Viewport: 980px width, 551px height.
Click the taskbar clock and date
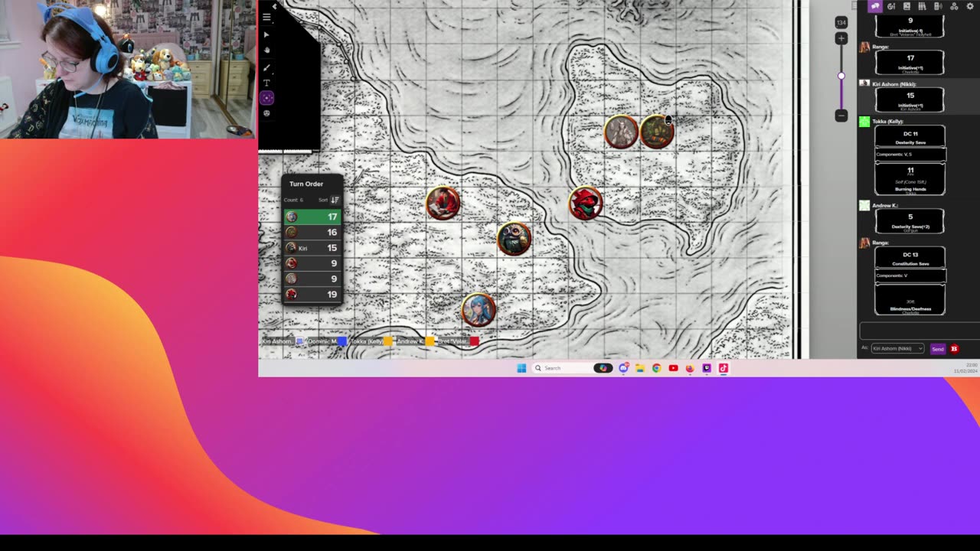[x=965, y=368]
